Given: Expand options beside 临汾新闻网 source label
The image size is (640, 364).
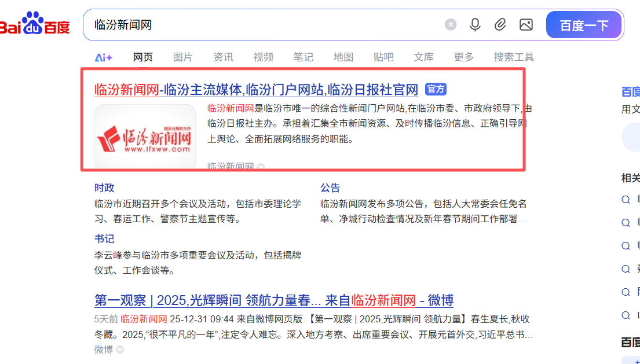Looking at the screenshot, I should [261, 167].
